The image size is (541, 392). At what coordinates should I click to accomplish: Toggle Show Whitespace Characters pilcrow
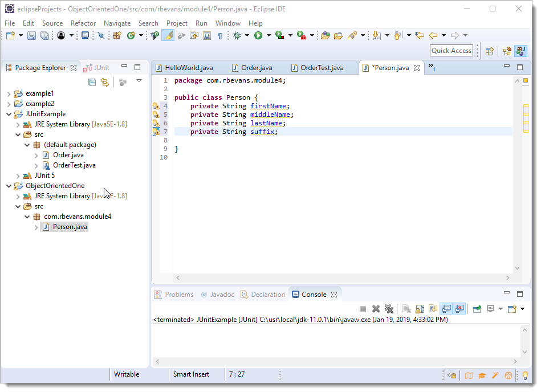click(220, 35)
